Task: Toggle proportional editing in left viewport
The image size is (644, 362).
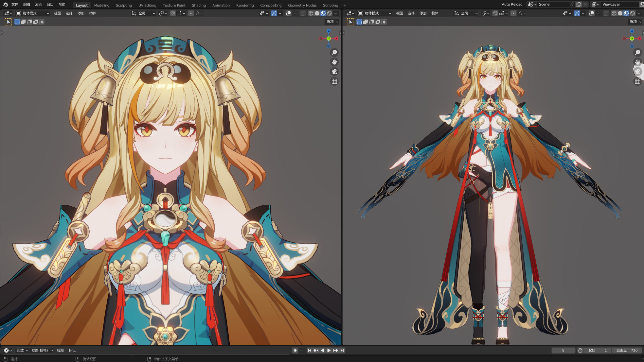Action: pyautogui.click(x=191, y=13)
